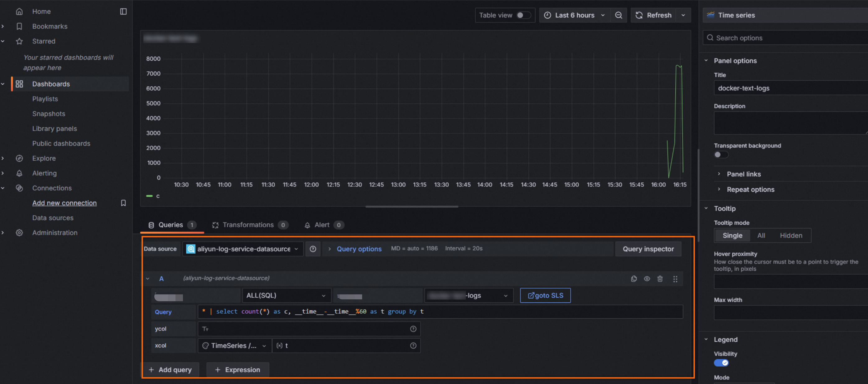Image resolution: width=868 pixels, height=384 pixels.
Task: Open Query inspector
Action: tap(648, 249)
